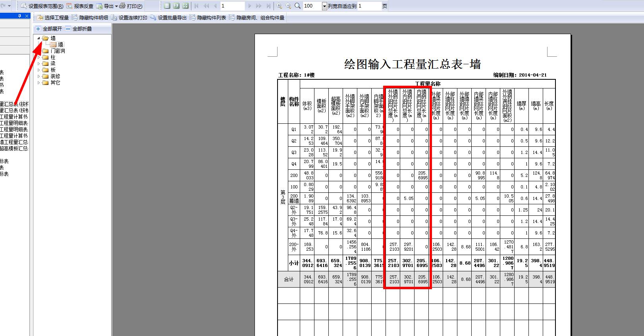The height and width of the screenshot is (336, 644).
Task: Click 编制日期: 2014-04-21 text
Action: click(x=520, y=75)
